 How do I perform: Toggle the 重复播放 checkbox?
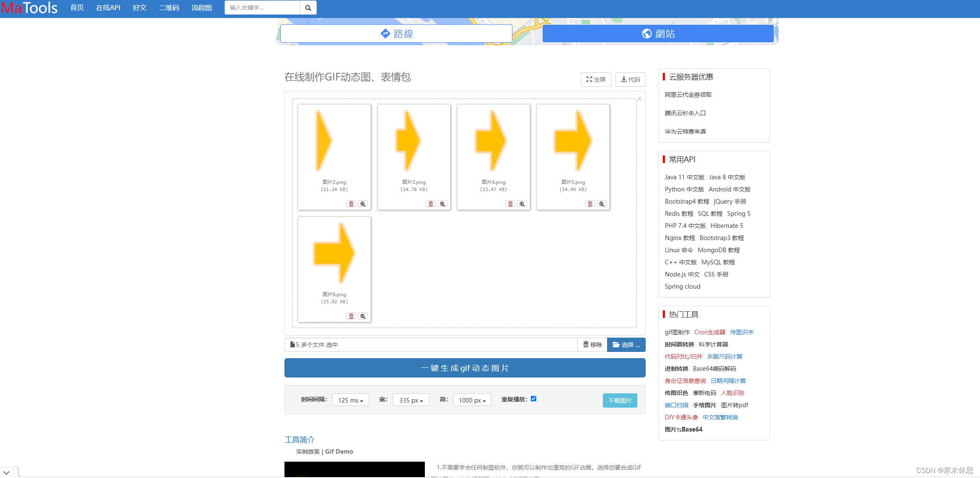533,399
